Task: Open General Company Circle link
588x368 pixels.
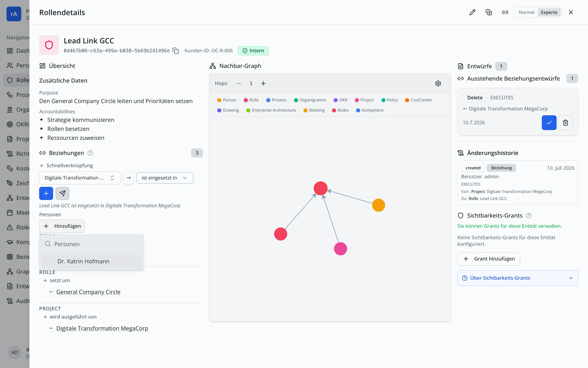Action: pyautogui.click(x=88, y=292)
